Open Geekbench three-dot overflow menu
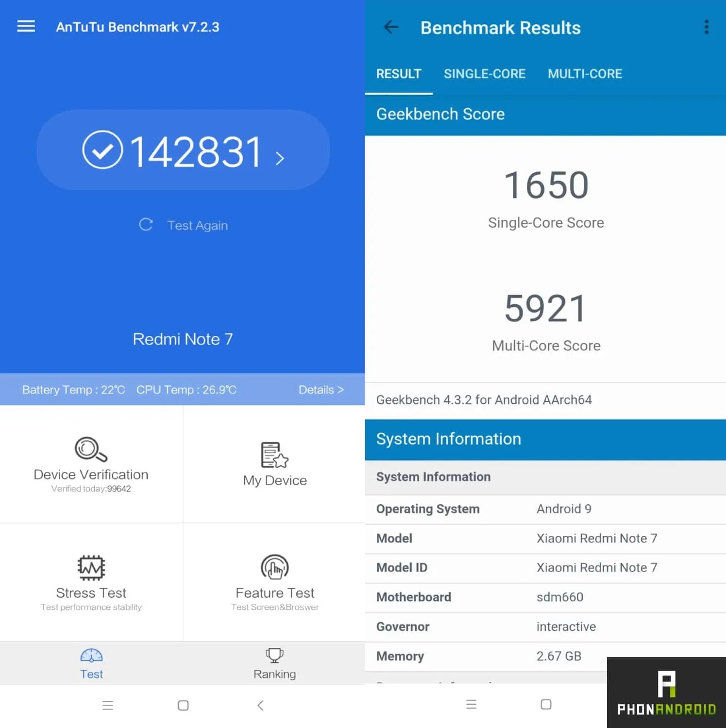 coord(706,27)
